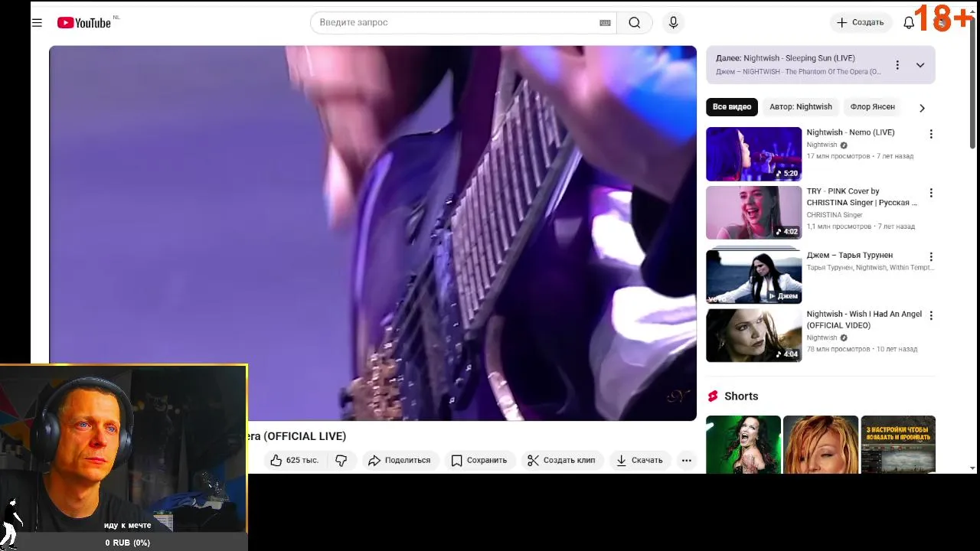Image resolution: width=980 pixels, height=551 pixels.
Task: Like the video (625 тыс.)
Action: click(x=295, y=460)
